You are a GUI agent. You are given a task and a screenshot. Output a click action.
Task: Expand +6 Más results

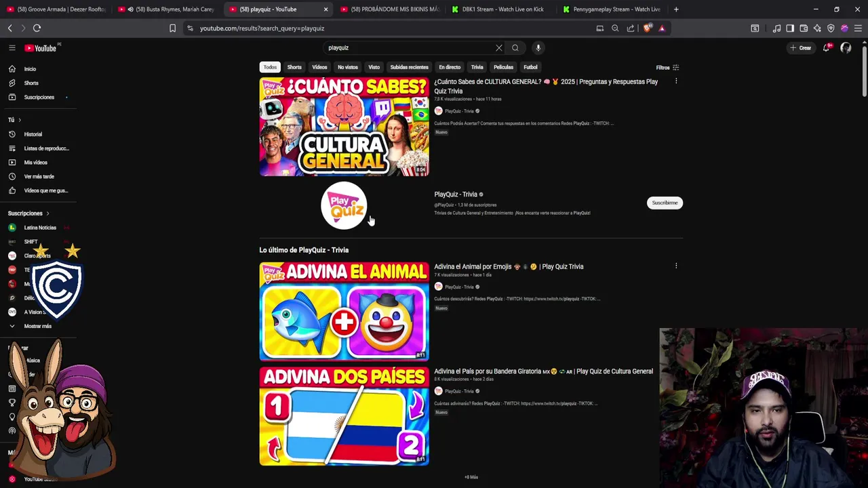471,477
